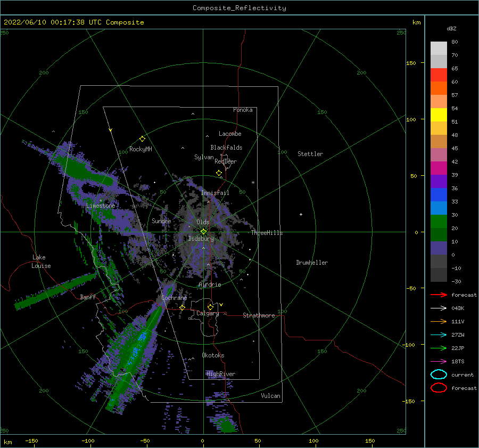
Task: Click the cyan 27ZW arrow icon
Action: click(439, 335)
